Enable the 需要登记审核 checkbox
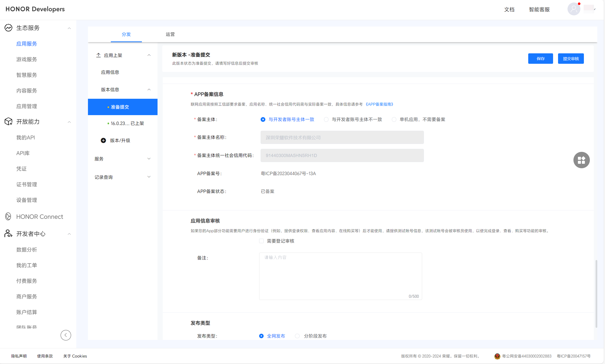Viewport: 605px width, 364px height. pyautogui.click(x=261, y=241)
